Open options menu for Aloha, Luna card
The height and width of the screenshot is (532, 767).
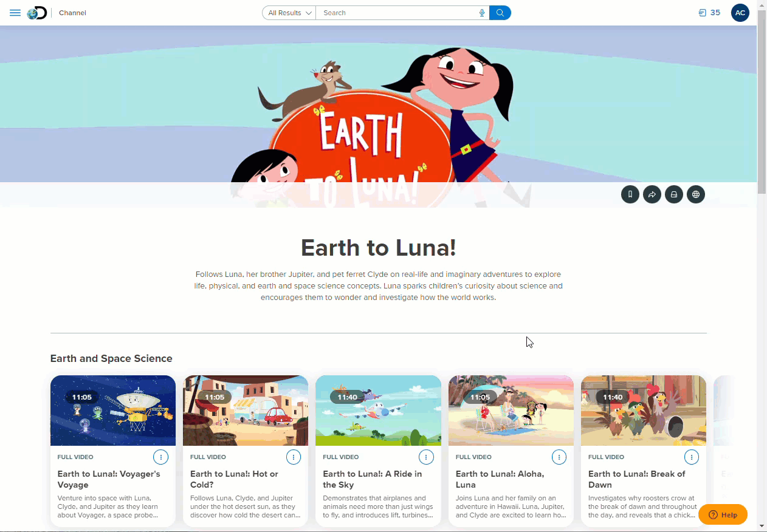point(559,457)
